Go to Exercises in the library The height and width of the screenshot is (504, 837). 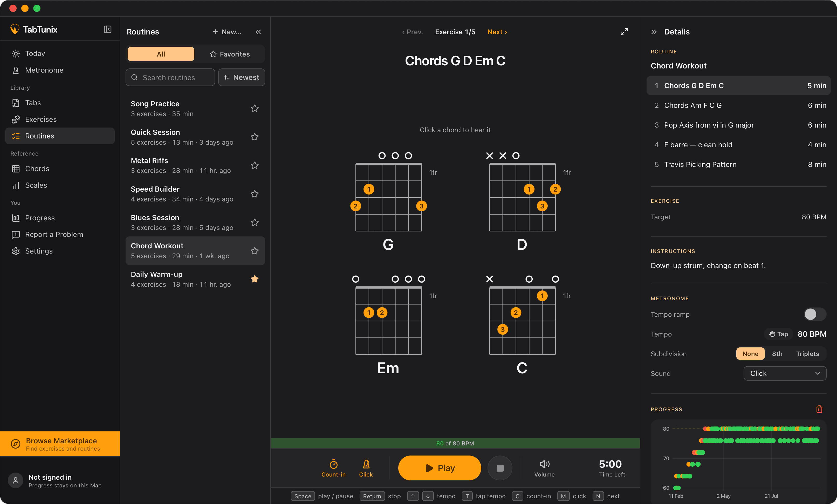[60, 120]
